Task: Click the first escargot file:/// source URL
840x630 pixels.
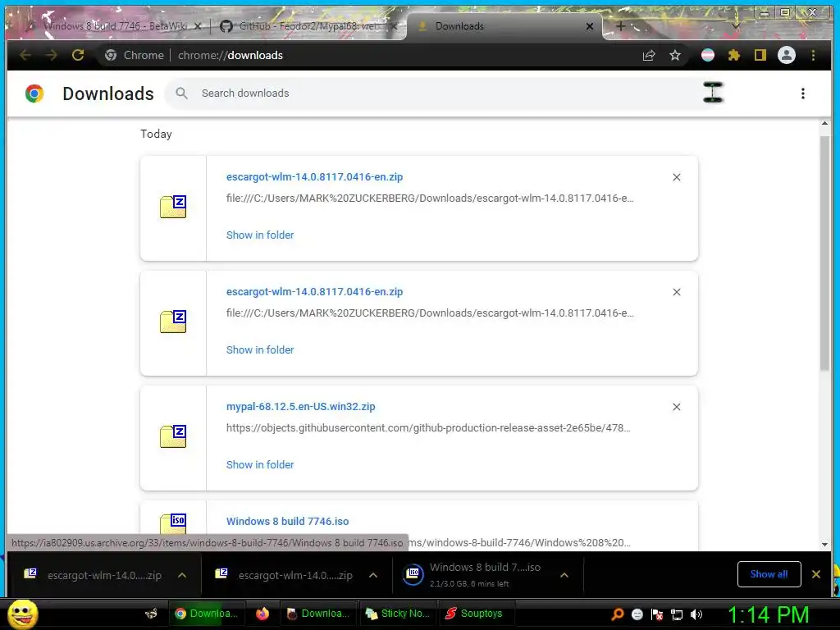Action: [430, 199]
